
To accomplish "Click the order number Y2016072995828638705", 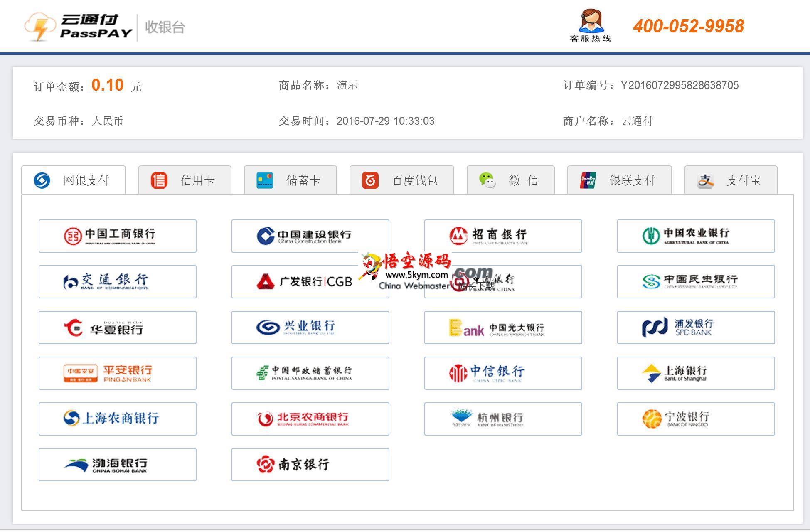I will click(x=680, y=85).
